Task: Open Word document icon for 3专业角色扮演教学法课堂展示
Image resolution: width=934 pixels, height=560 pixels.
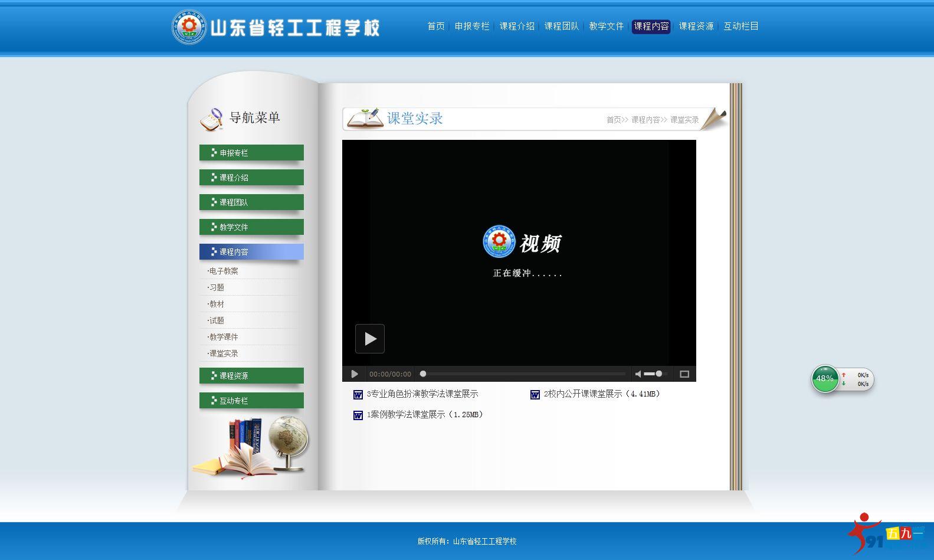Action: pyautogui.click(x=358, y=395)
